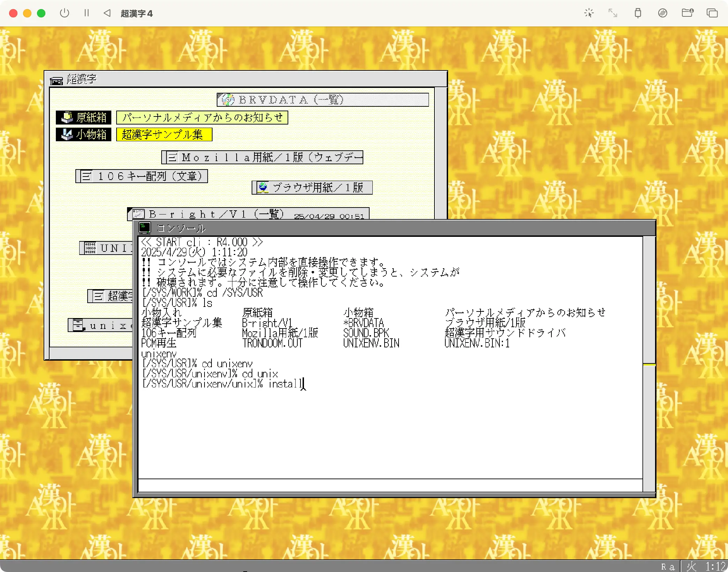Screen dimensions: 728x572
Task: Click the '<< START cli : R4.000 >>' line
Action: click(x=202, y=242)
